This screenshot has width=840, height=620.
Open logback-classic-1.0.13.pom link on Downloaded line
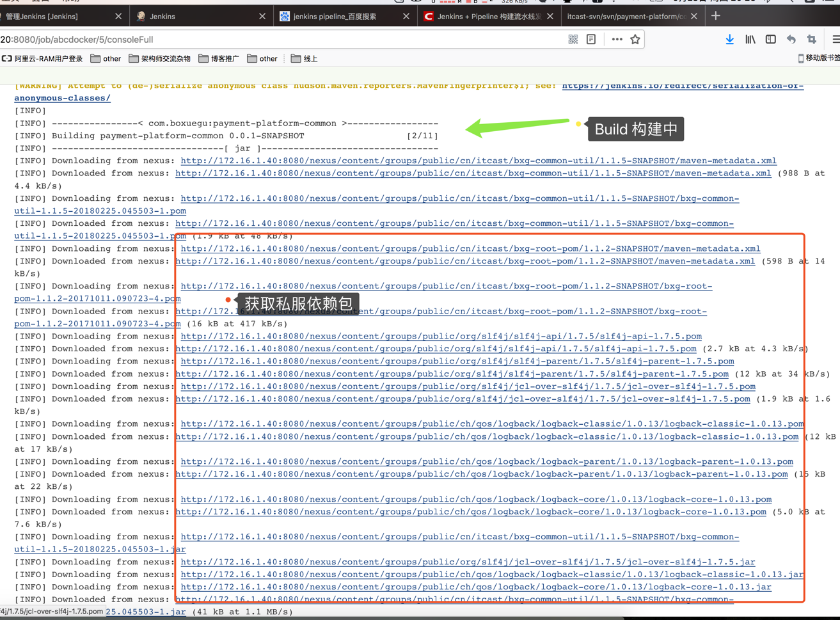[487, 436]
